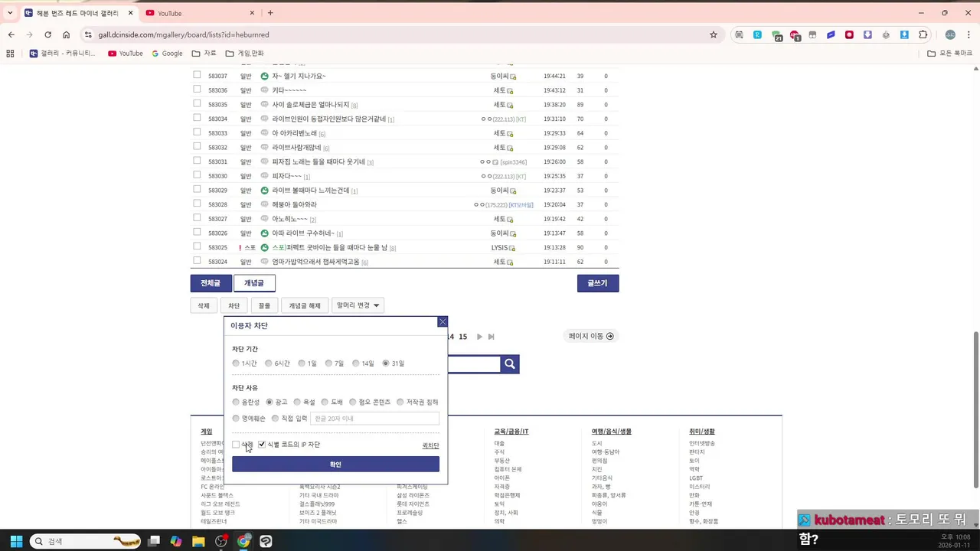
Task: Check the row checkbox for post 583037
Action: pos(197,75)
